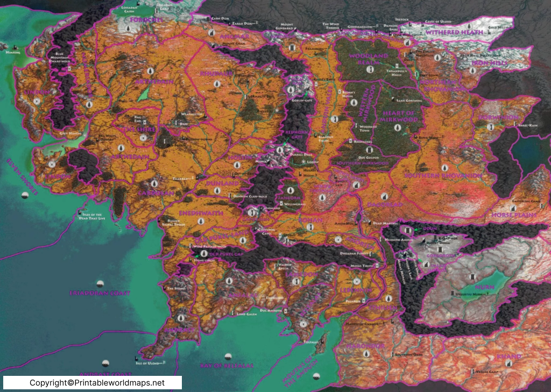Click the tree marker below IRON HILLS
The height and width of the screenshot is (392, 551).
[x=473, y=70]
